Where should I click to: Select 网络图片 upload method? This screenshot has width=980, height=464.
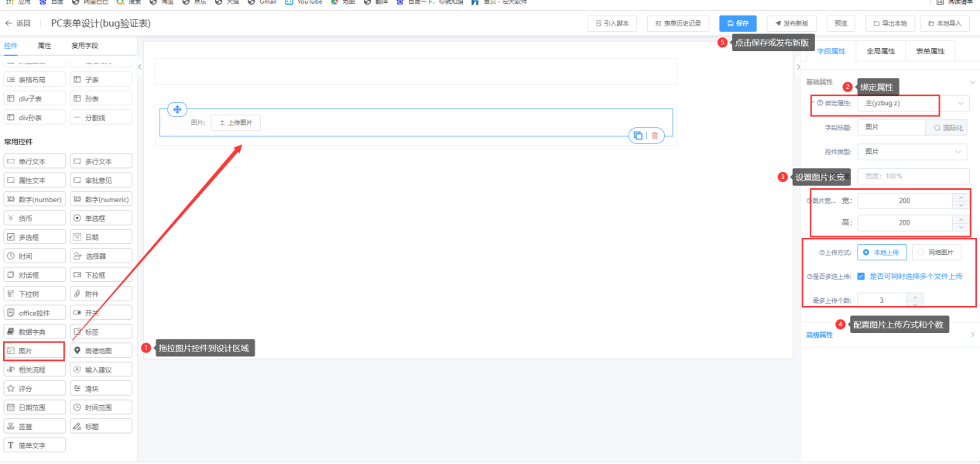937,252
